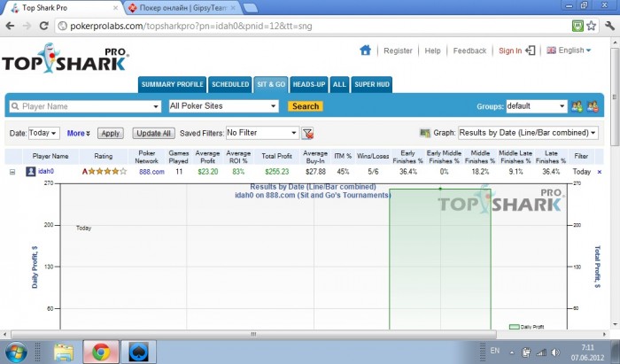This screenshot has height=364, width=620.
Task: Sort by ITM % column header
Action: pyautogui.click(x=343, y=156)
